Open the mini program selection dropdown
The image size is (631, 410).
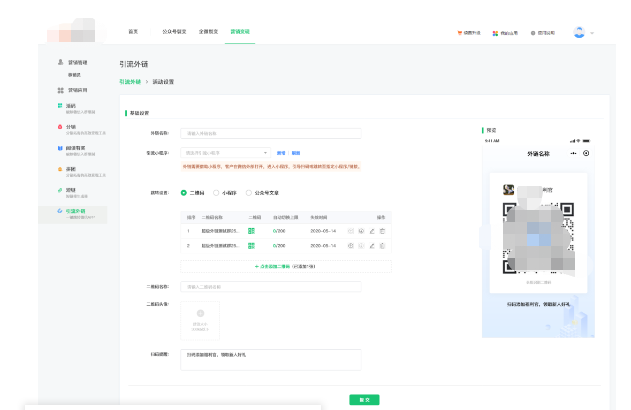click(x=225, y=153)
